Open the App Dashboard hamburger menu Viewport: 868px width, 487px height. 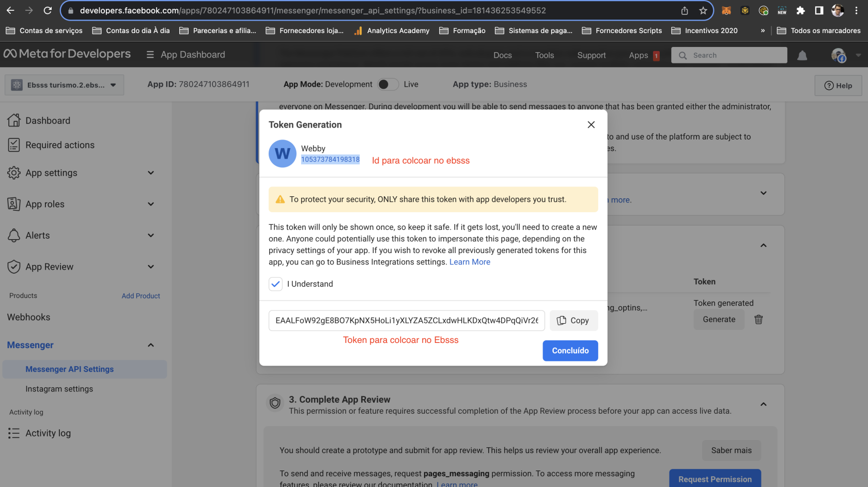150,55
